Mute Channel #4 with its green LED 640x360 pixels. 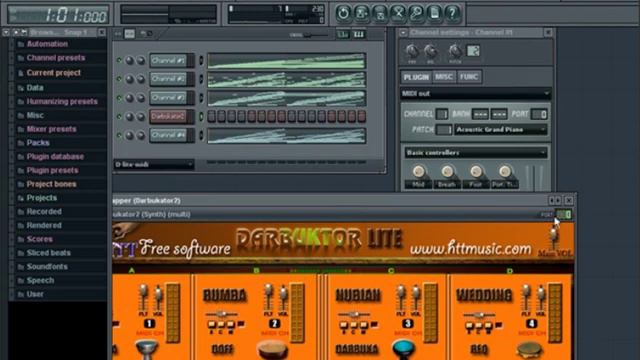click(x=119, y=135)
